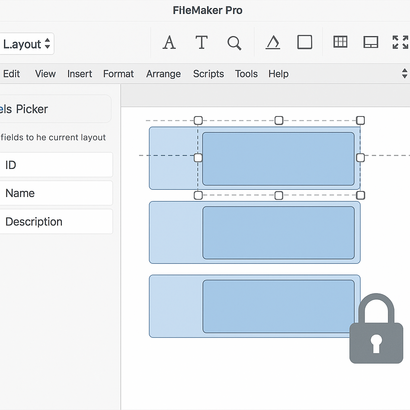Open the Layout dropdown
The width and height of the screenshot is (410, 410).
27,44
